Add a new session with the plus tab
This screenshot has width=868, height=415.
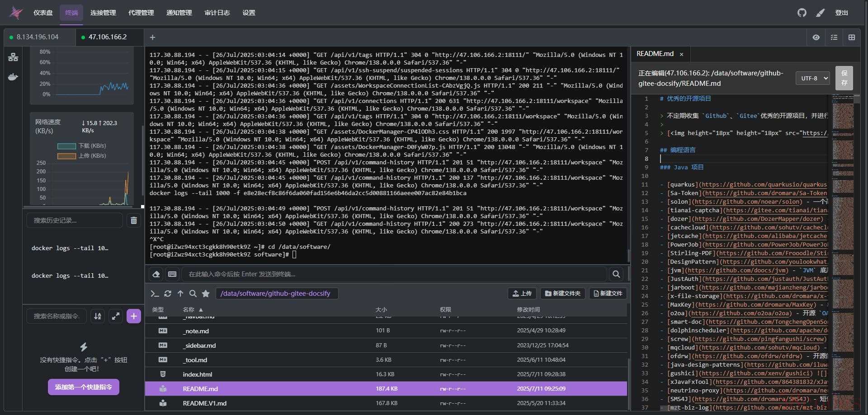[x=152, y=37]
